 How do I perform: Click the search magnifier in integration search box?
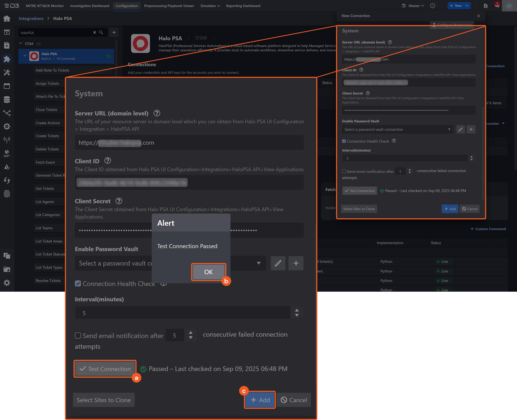point(101,32)
